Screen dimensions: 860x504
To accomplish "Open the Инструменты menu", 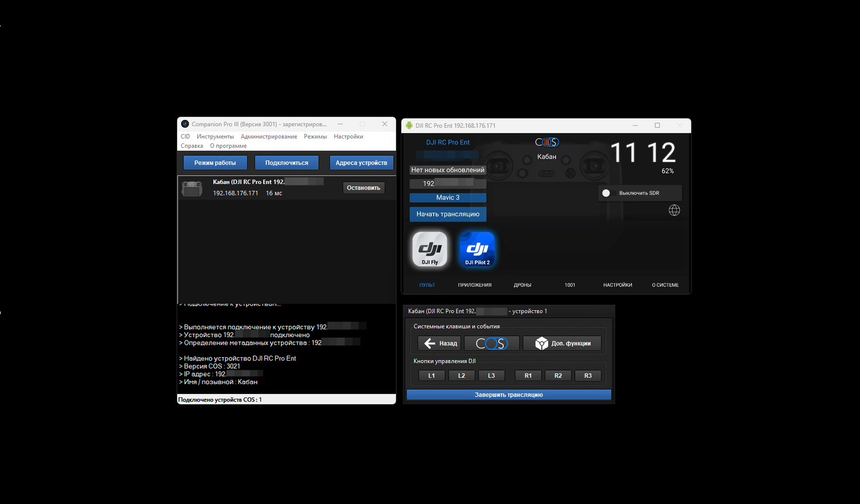I will tap(215, 136).
